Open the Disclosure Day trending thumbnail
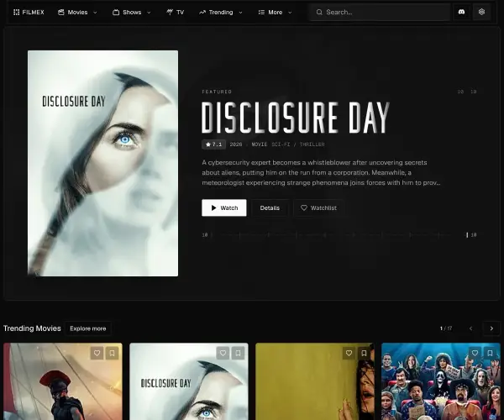The width and height of the screenshot is (504, 420). coord(189,381)
